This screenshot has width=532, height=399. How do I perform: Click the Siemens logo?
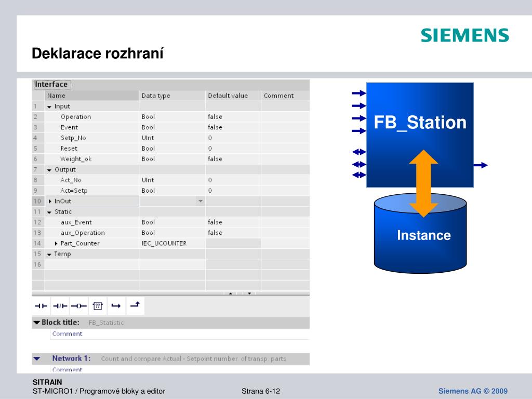[465, 35]
